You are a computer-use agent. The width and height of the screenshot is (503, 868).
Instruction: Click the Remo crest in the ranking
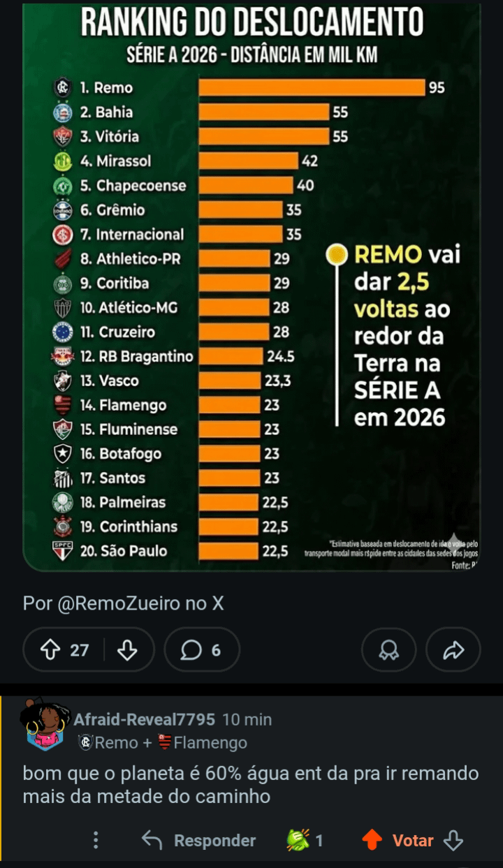coord(64,89)
